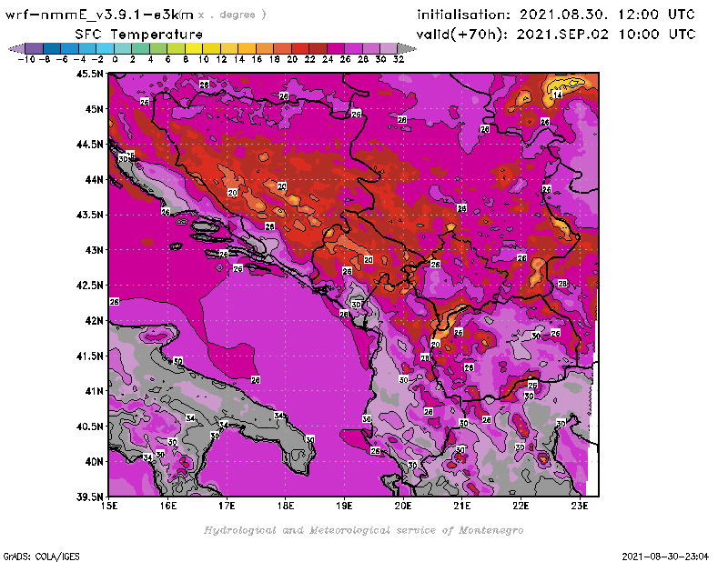Click the light blue -4 to -2 legend swatch
The width and height of the screenshot is (728, 562).
click(87, 48)
